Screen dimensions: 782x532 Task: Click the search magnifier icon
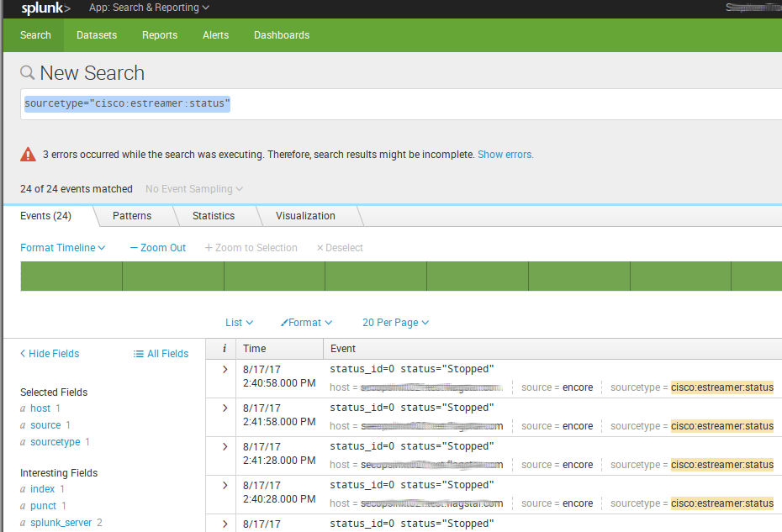pos(28,73)
